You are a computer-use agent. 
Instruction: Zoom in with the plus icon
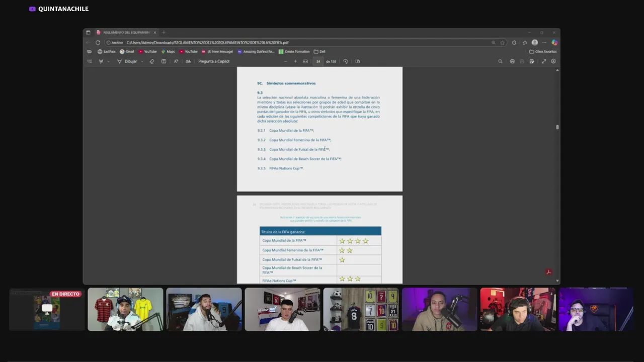[295, 61]
